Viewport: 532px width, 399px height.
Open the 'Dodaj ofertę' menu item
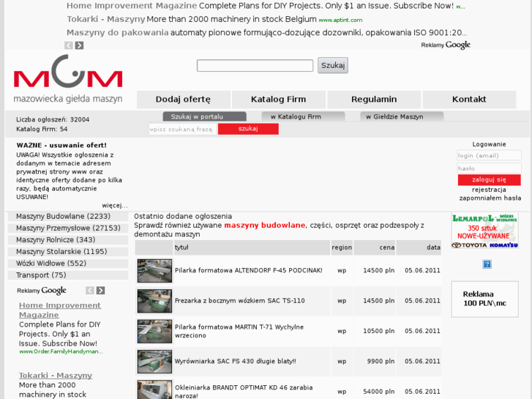click(183, 100)
